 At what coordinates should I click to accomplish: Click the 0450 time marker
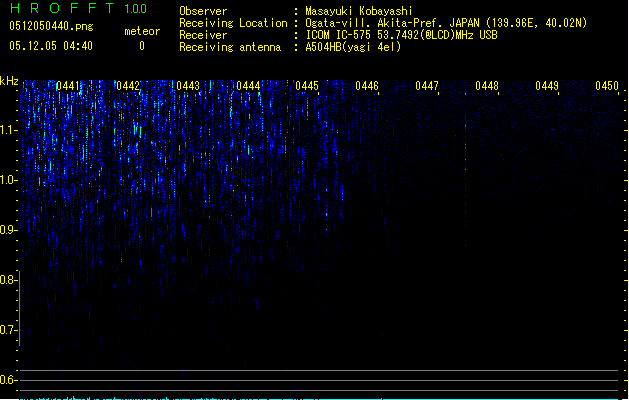click(x=607, y=86)
